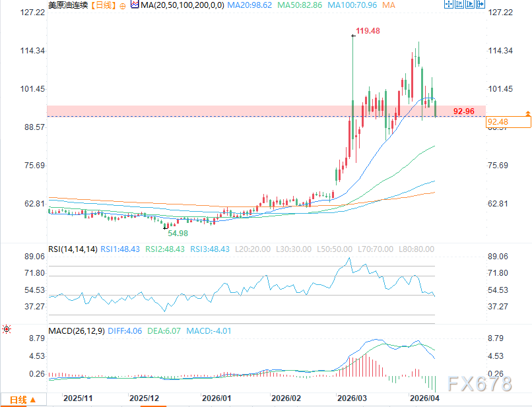Click the L50:50.00 level label
The width and height of the screenshot is (532, 407).
[335, 249]
